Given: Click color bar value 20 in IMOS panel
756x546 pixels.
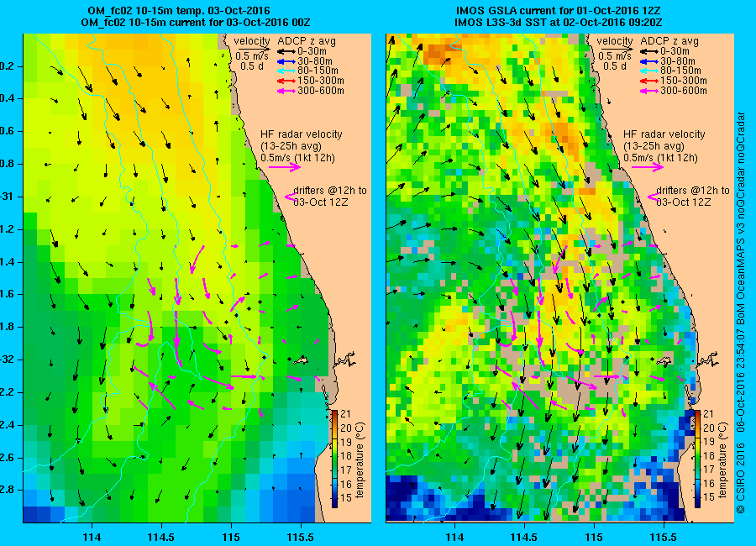Looking at the screenshot, I should (708, 428).
